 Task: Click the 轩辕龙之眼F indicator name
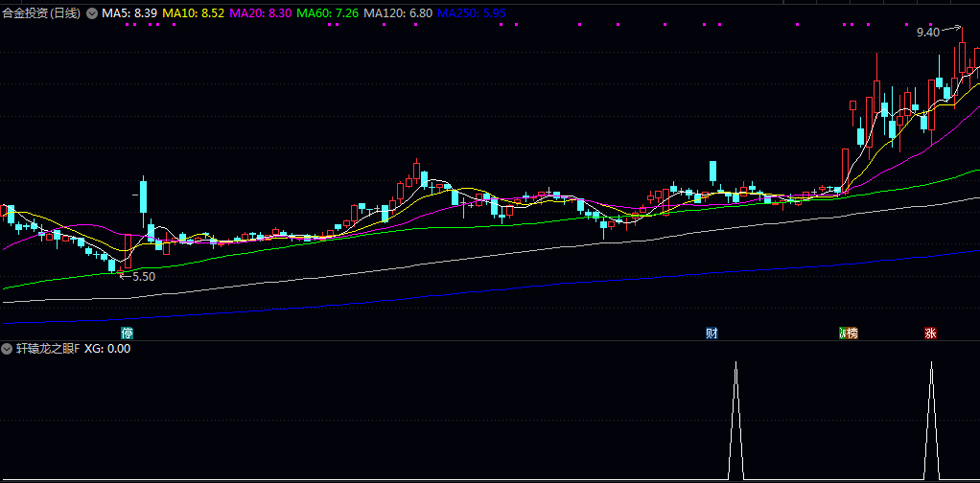click(48, 349)
